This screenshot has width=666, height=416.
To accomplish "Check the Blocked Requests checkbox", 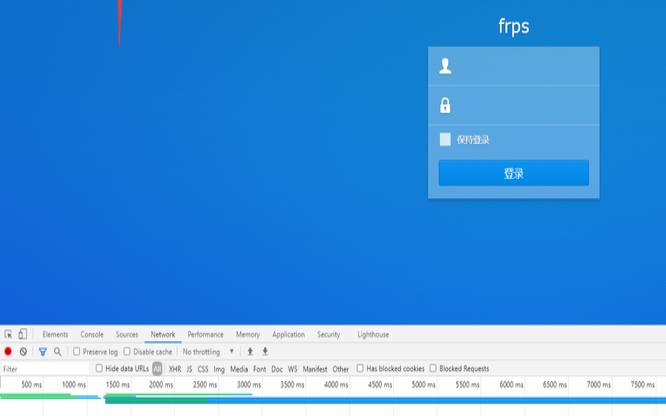I will click(x=433, y=368).
